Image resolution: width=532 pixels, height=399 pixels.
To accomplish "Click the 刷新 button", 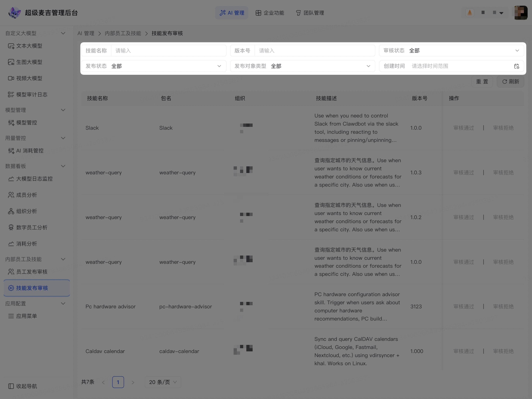I will 510,82.
